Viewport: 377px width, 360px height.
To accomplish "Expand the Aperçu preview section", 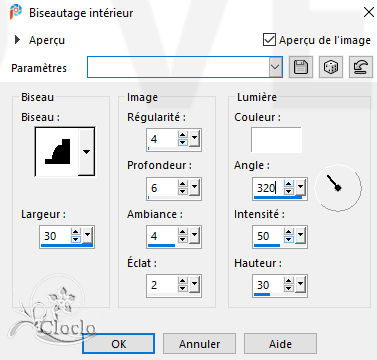I will tap(17, 40).
